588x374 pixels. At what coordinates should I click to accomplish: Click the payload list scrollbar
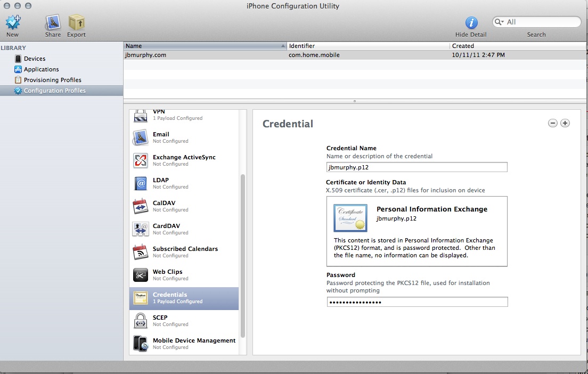pos(243,256)
